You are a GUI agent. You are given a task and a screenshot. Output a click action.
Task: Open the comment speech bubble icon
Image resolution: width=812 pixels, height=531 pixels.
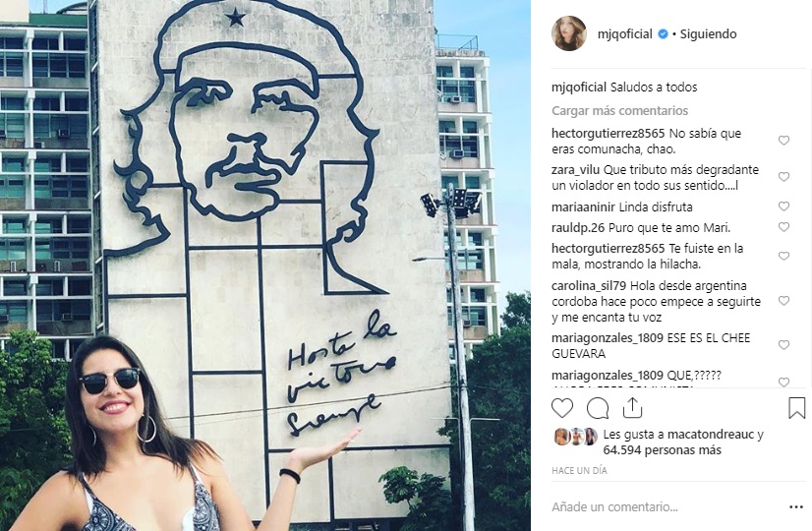pos(598,408)
